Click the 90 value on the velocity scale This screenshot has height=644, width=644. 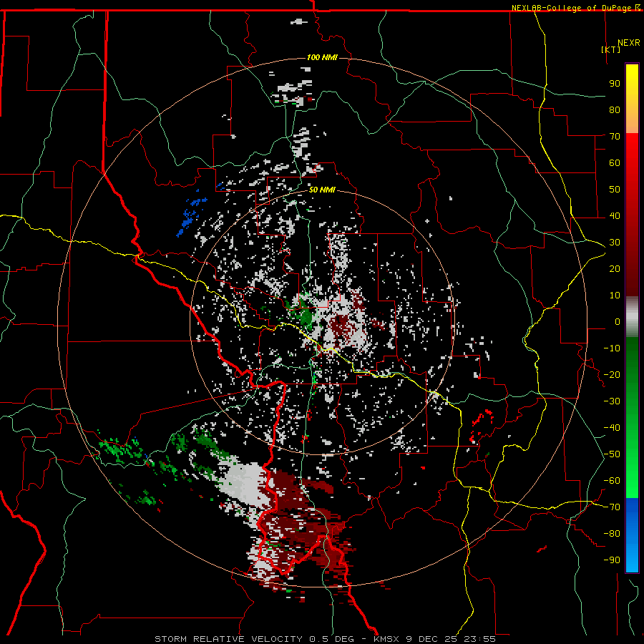pyautogui.click(x=615, y=84)
